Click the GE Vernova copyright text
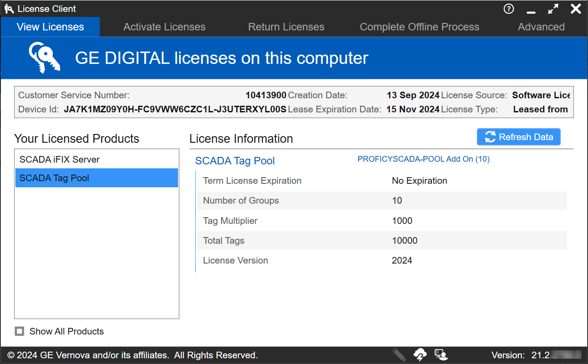Screen dimensions: 588x364 pyautogui.click(x=133, y=355)
